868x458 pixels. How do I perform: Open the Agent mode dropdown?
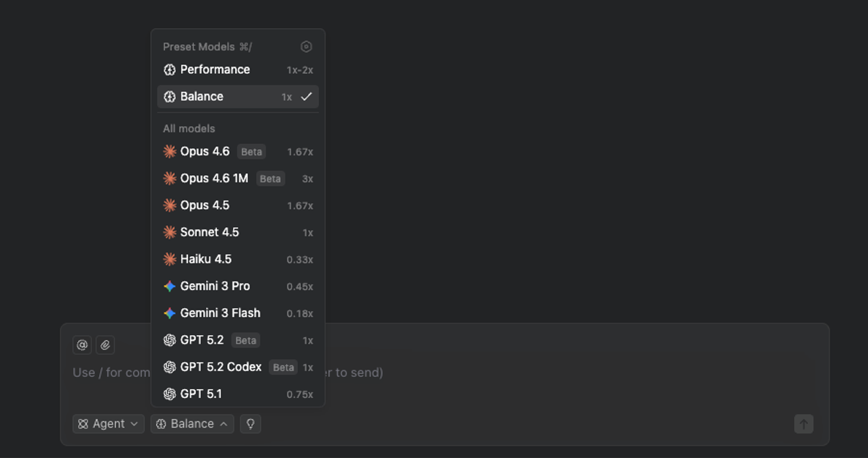109,424
